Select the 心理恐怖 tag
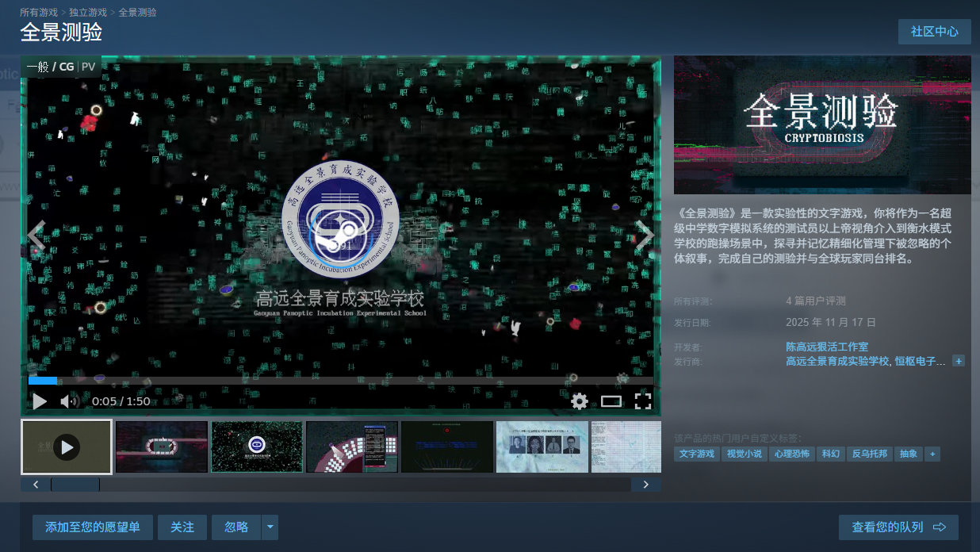Viewport: 980px width, 552px height. click(x=793, y=454)
